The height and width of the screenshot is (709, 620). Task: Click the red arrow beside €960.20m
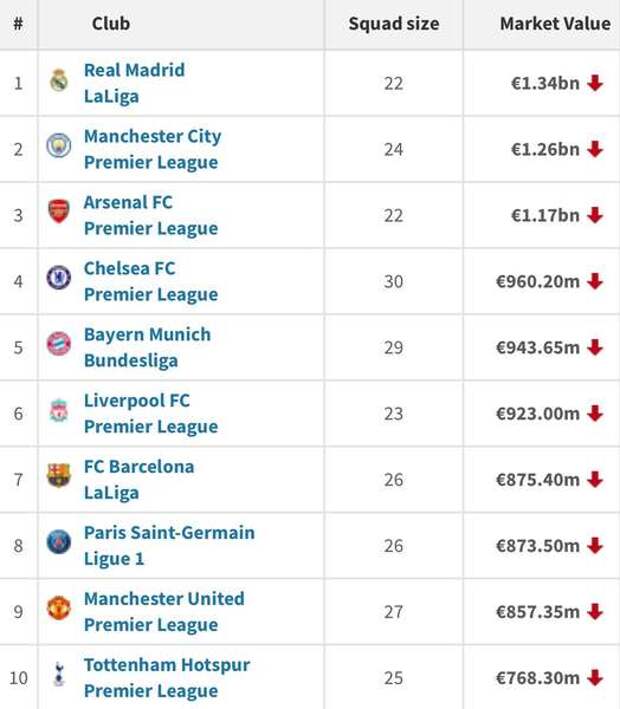pyautogui.click(x=595, y=281)
